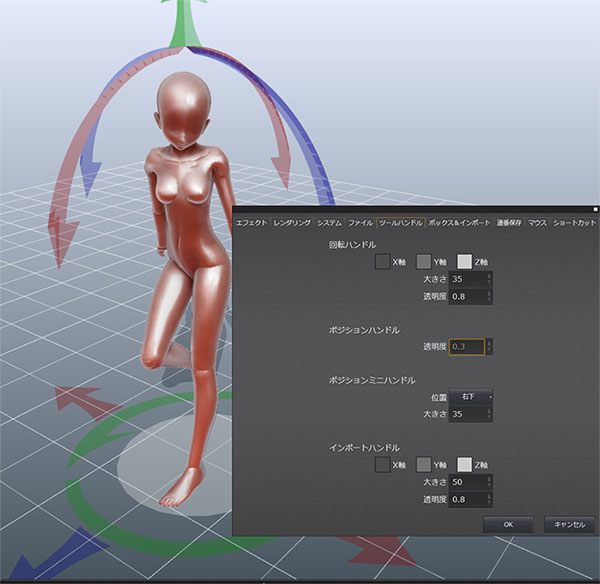Click the ポジションミニハンドル section label
Screen dimensions: 600x584
click(372, 380)
